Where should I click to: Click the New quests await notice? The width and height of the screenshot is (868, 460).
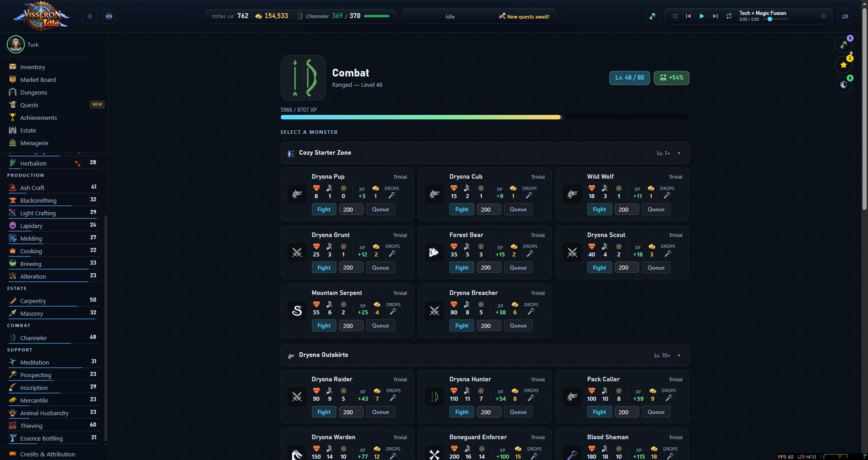pyautogui.click(x=524, y=17)
